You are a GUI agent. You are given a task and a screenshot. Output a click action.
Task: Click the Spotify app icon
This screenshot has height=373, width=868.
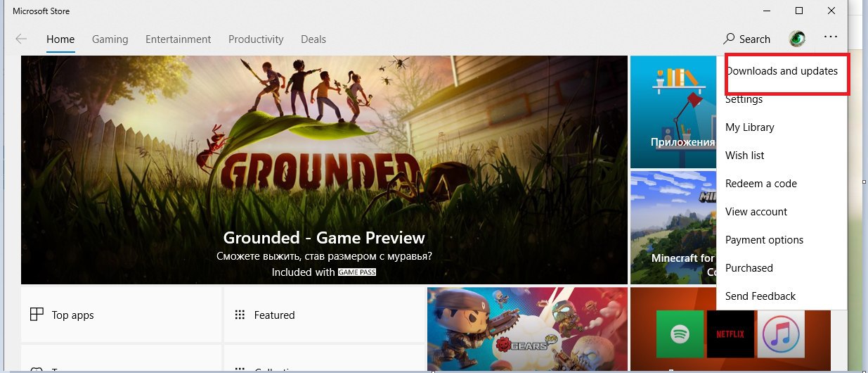tap(680, 334)
